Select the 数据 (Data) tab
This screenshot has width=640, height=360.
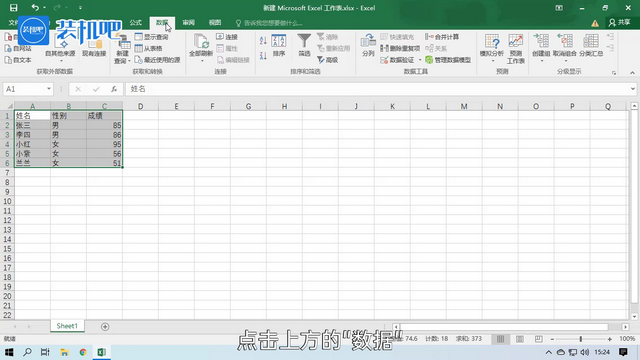pyautogui.click(x=162, y=22)
